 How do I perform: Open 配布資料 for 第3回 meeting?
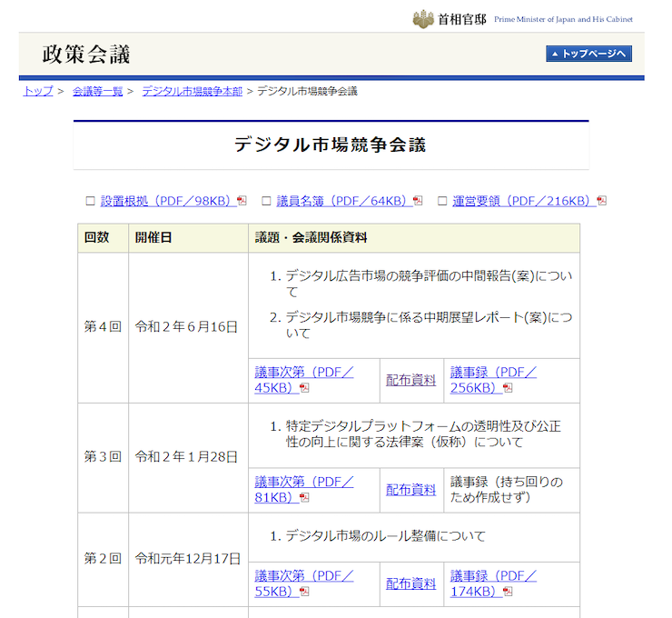[x=410, y=490]
